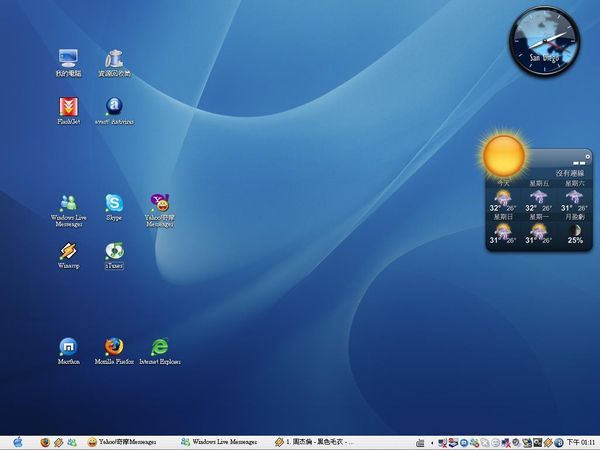Switch to the Winamp 黑色毛衣 taskbar window

point(314,442)
